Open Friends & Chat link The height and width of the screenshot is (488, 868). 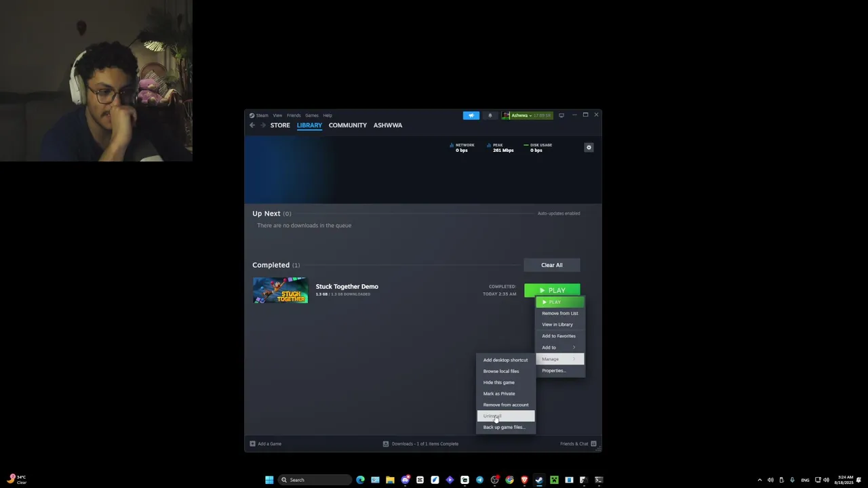574,444
